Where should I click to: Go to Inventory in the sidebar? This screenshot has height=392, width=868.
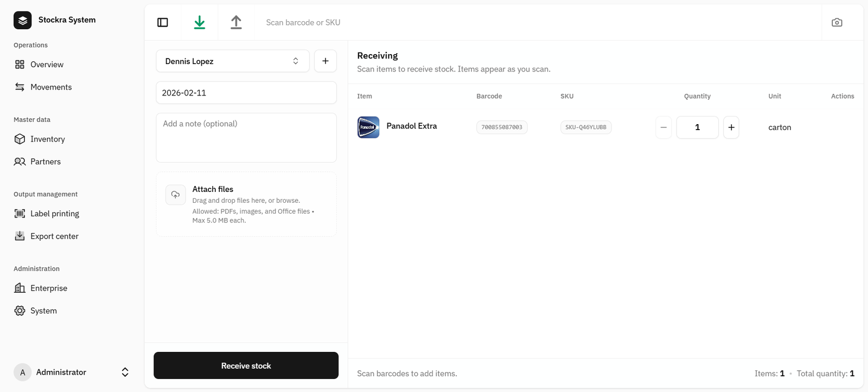[x=47, y=139]
